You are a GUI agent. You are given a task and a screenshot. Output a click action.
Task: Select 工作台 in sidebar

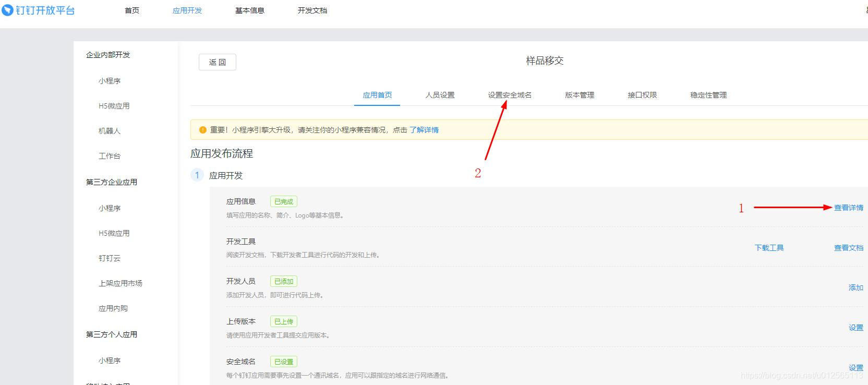coord(110,156)
